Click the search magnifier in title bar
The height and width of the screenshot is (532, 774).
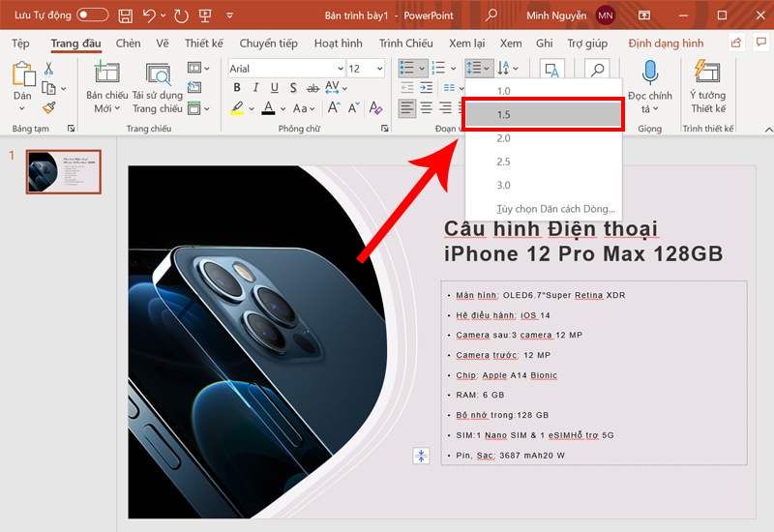click(491, 15)
